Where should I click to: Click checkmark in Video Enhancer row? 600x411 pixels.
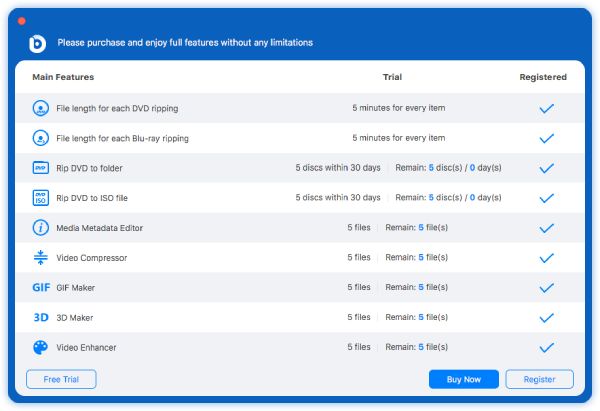click(x=546, y=347)
